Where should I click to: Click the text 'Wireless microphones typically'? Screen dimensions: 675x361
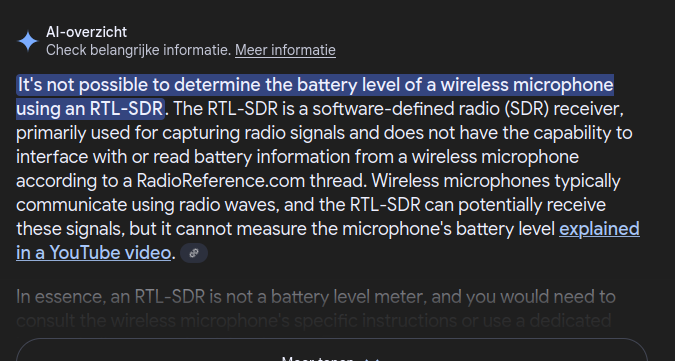(x=495, y=181)
